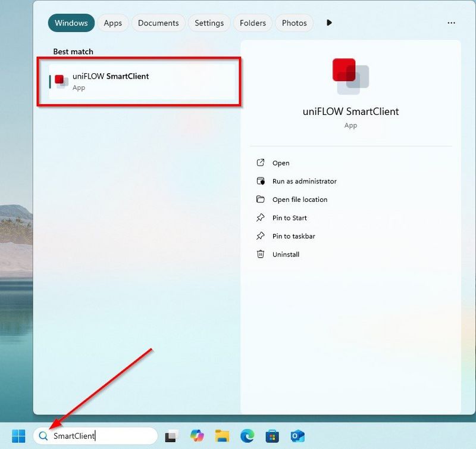The width and height of the screenshot is (476, 449).
Task: Click Open in the app actions
Action: (281, 163)
